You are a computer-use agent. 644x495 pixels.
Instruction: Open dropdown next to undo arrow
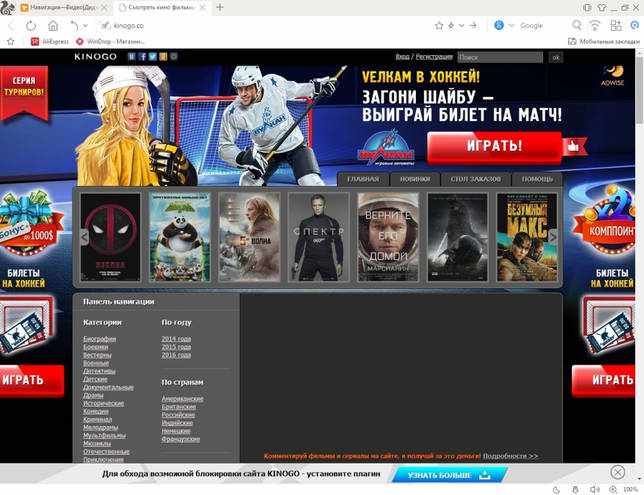click(85, 26)
